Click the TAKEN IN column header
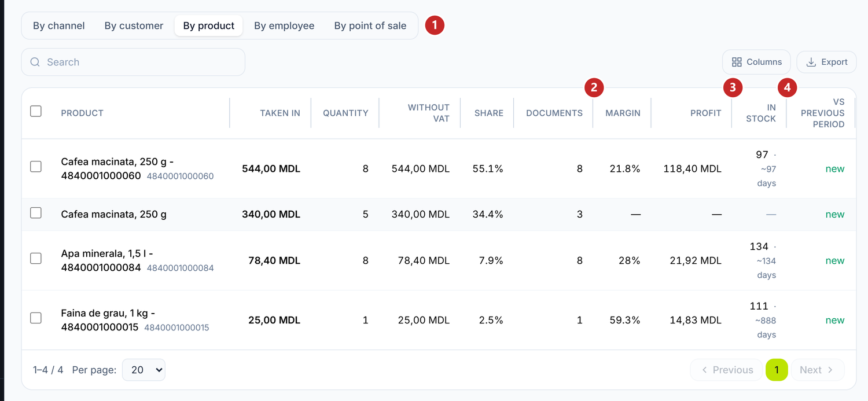The height and width of the screenshot is (401, 868). pyautogui.click(x=280, y=113)
